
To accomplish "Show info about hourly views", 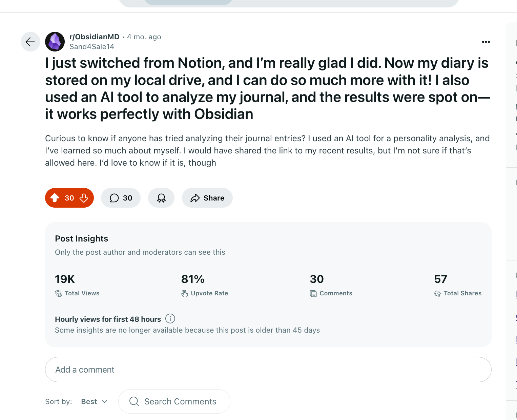I will click(170, 319).
